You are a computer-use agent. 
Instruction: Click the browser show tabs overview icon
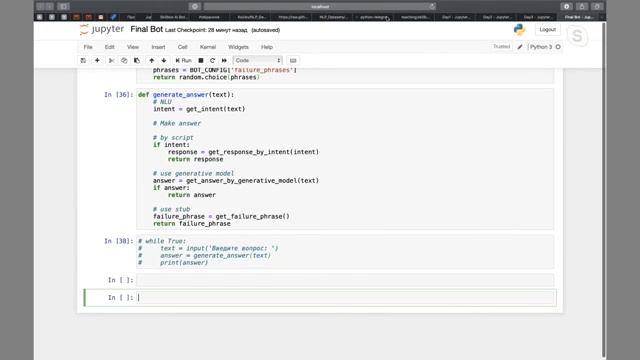(x=597, y=7)
